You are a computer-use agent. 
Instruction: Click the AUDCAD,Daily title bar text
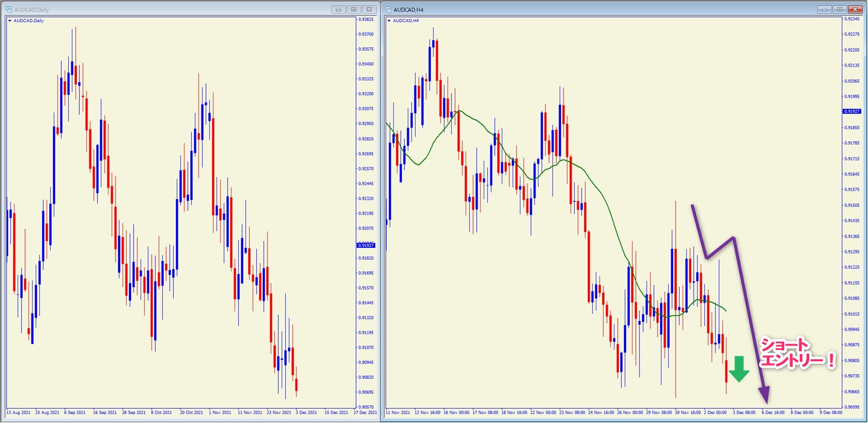pyautogui.click(x=32, y=10)
